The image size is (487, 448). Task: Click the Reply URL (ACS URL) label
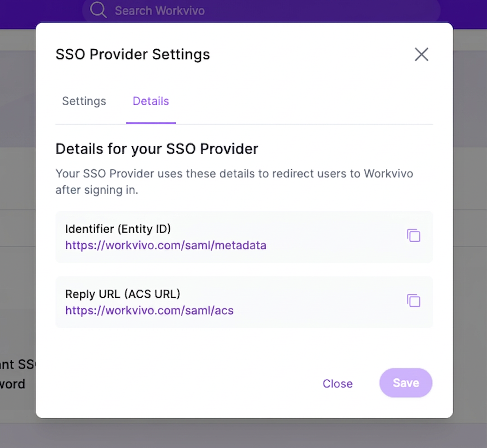click(x=123, y=294)
